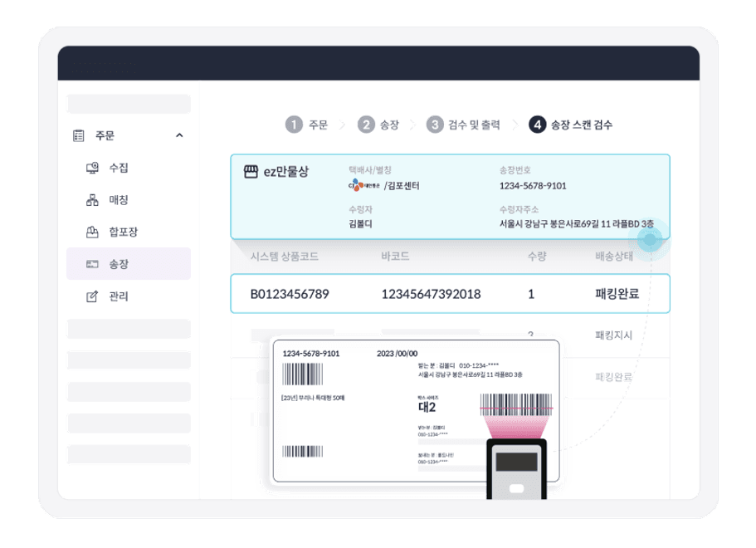756x548 pixels.
Task: Click the 수집 monitor icon
Action: click(92, 168)
